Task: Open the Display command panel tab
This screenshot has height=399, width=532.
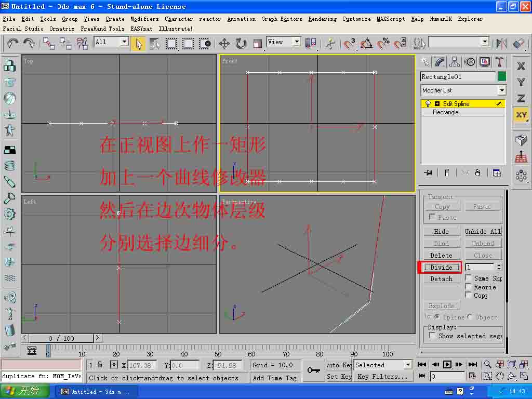Action: [485, 62]
